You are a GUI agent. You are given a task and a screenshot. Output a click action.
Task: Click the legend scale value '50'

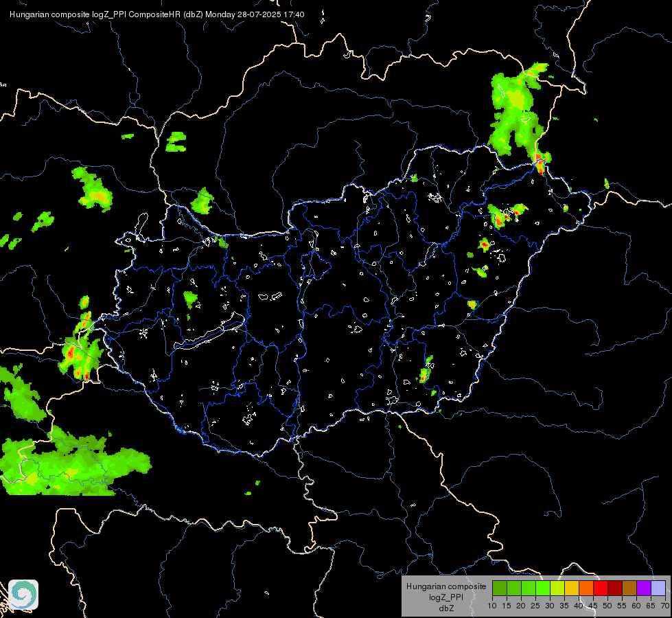607,606
